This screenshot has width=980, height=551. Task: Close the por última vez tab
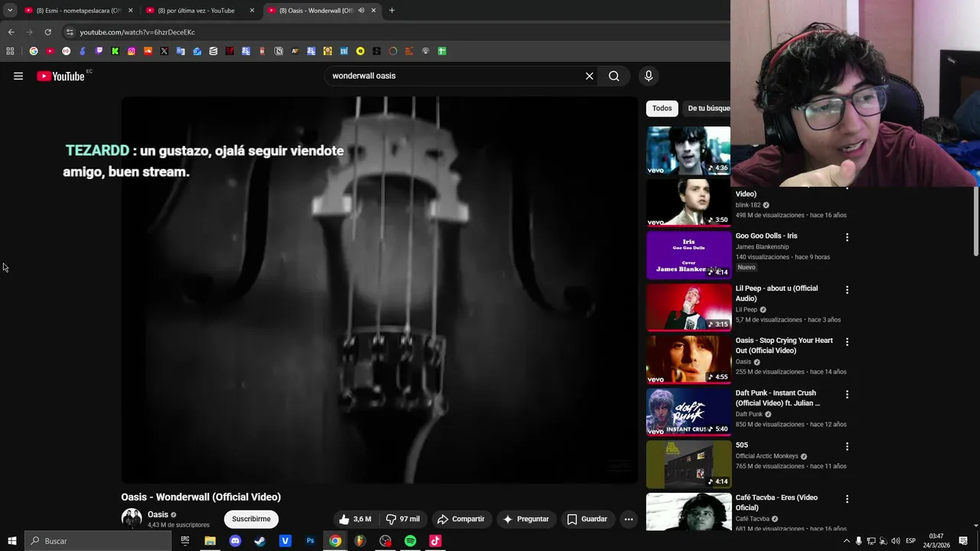pyautogui.click(x=252, y=11)
